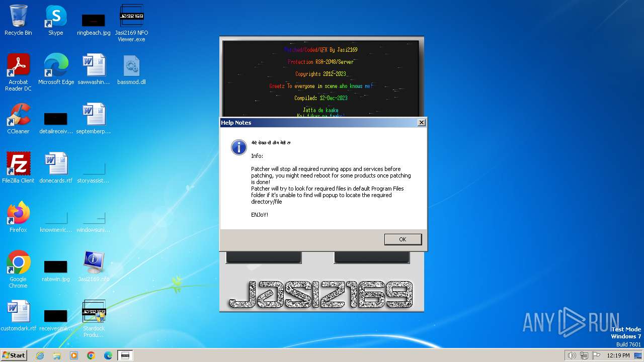Click the left dark patcher button
The width and height of the screenshot is (644, 362).
(264, 257)
